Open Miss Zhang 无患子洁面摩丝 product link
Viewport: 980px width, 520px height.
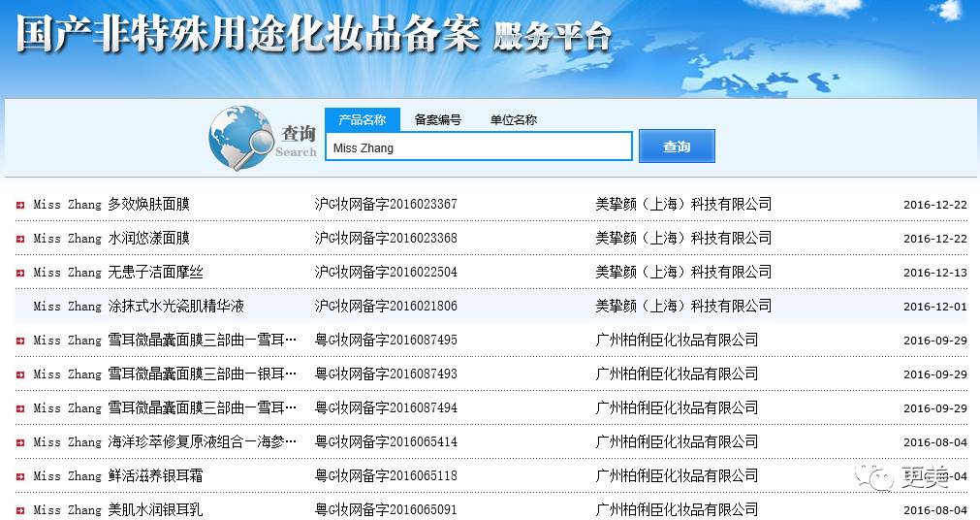pyautogui.click(x=118, y=273)
